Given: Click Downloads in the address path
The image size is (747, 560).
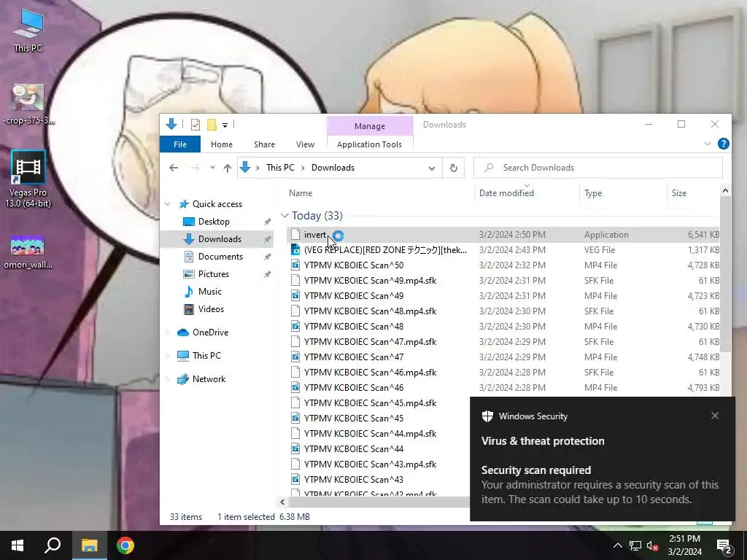Looking at the screenshot, I should click(333, 168).
